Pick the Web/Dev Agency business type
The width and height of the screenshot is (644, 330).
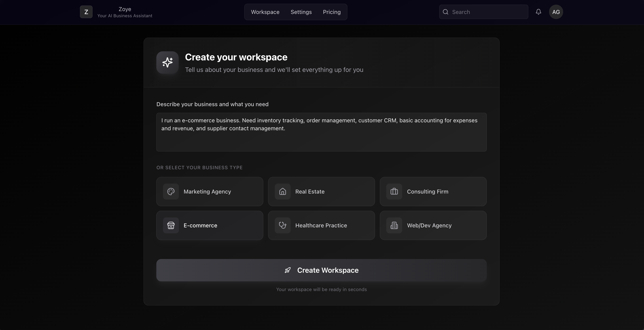coord(433,225)
